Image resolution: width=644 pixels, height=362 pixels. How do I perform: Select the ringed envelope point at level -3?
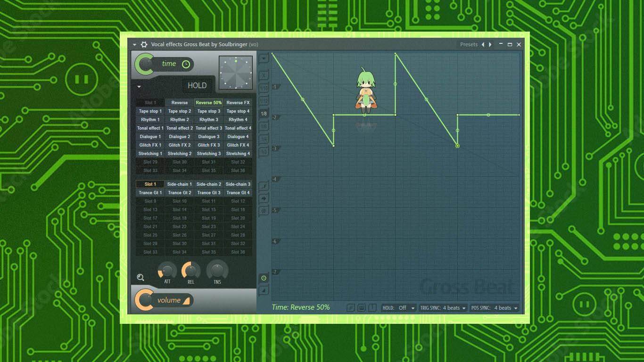[x=457, y=146]
